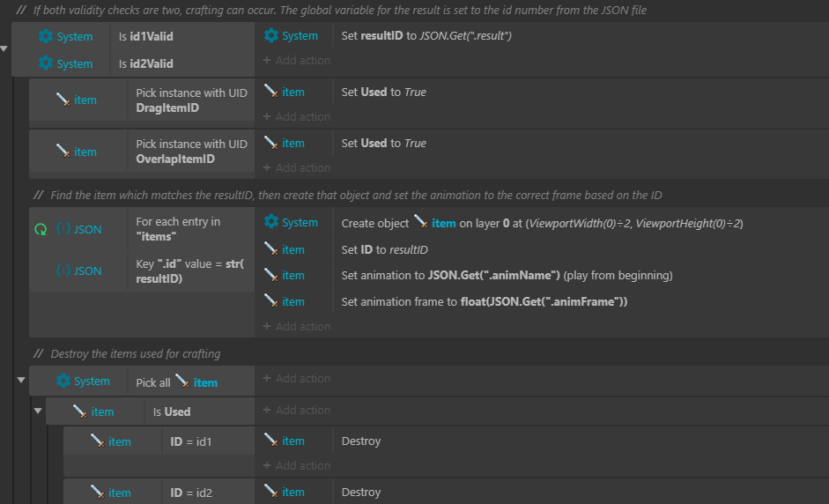Click the System gear icon for Pick all condition
The image size is (829, 504).
pyautogui.click(x=63, y=381)
